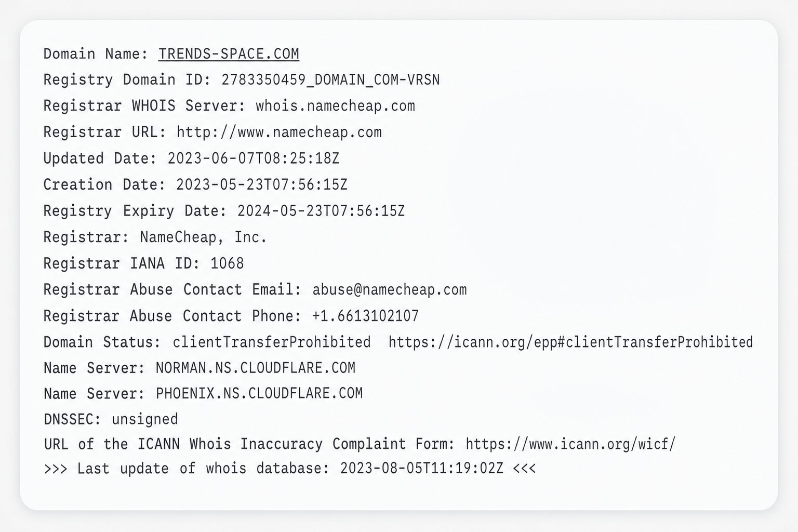Click the Registry Domain ID value
This screenshot has width=798, height=532.
330,80
